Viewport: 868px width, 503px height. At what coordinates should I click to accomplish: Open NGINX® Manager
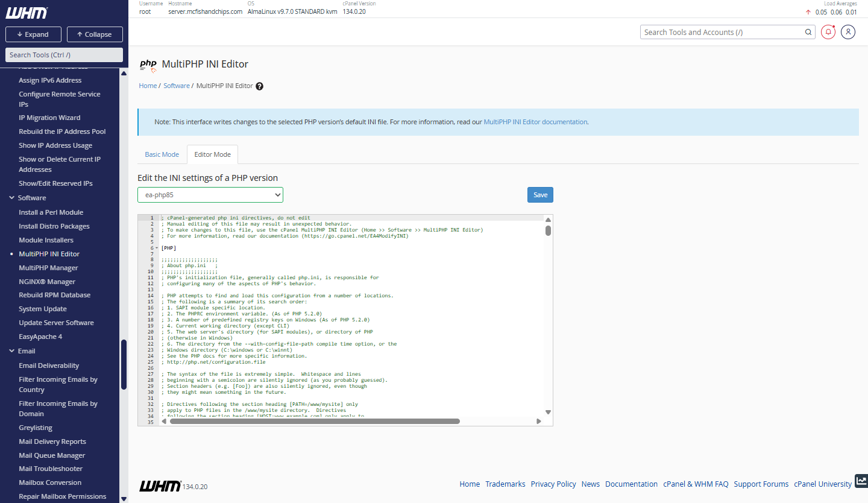[47, 282]
